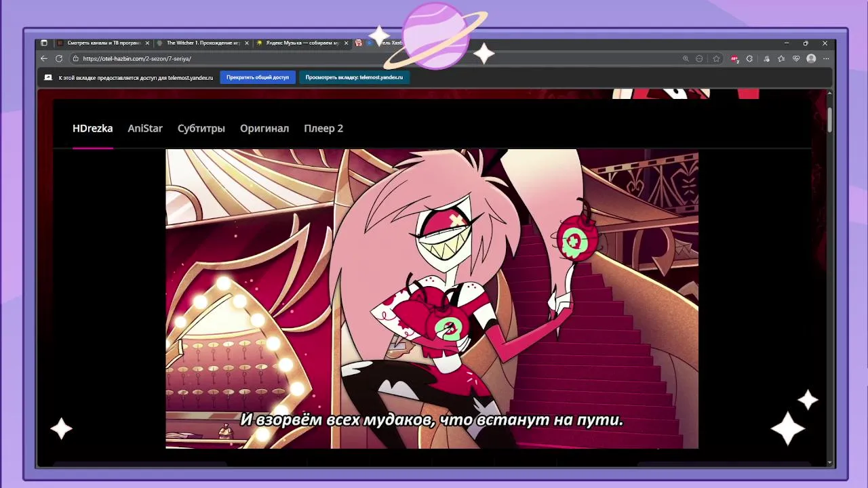This screenshot has height=488, width=868.
Task: Open the red ABP extension icon
Action: 734,59
